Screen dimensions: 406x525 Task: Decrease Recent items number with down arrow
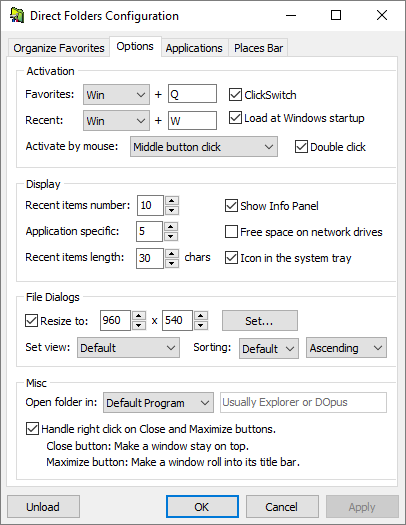coord(172,210)
